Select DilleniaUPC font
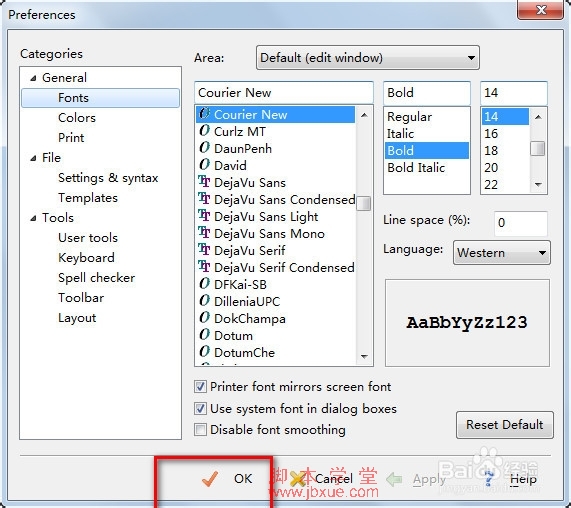This screenshot has height=508, width=571. (275, 302)
